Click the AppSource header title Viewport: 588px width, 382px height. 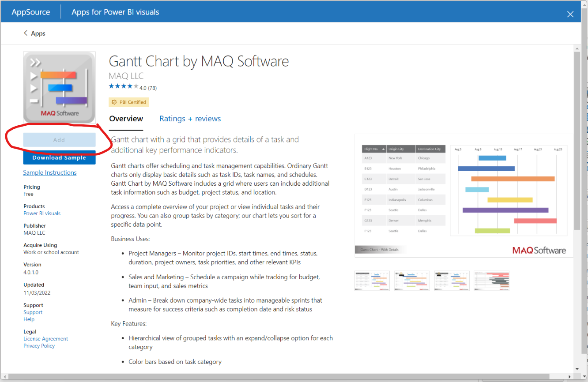pyautogui.click(x=31, y=12)
